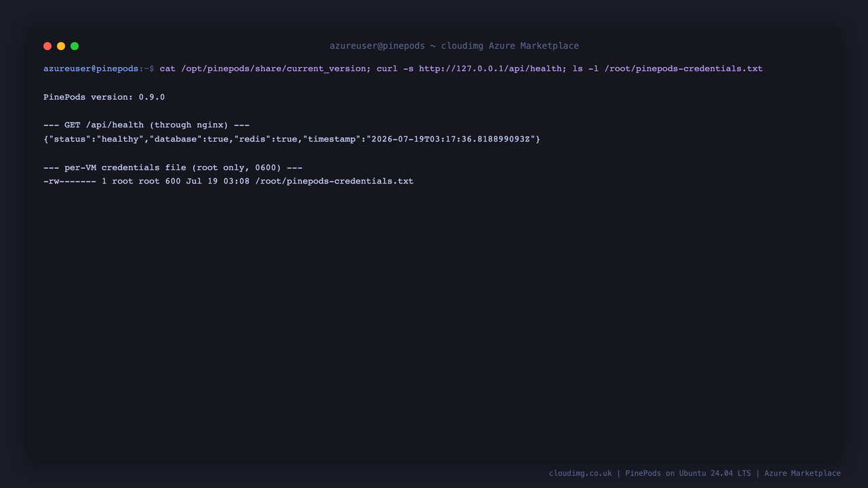Screen dimensions: 868x488
Task: Click the '-rw------- 1 root root 600' file listing line
Action: pyautogui.click(x=229, y=181)
